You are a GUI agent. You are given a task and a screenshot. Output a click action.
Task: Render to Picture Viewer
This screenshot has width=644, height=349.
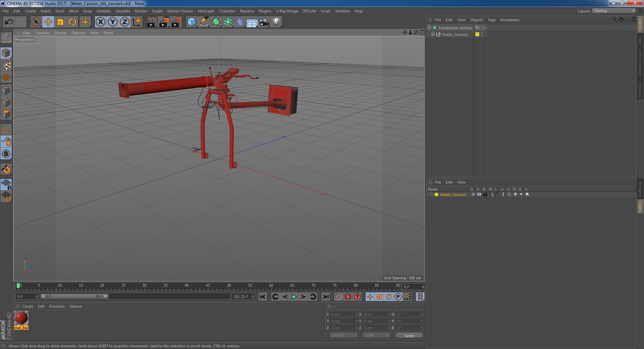[164, 22]
